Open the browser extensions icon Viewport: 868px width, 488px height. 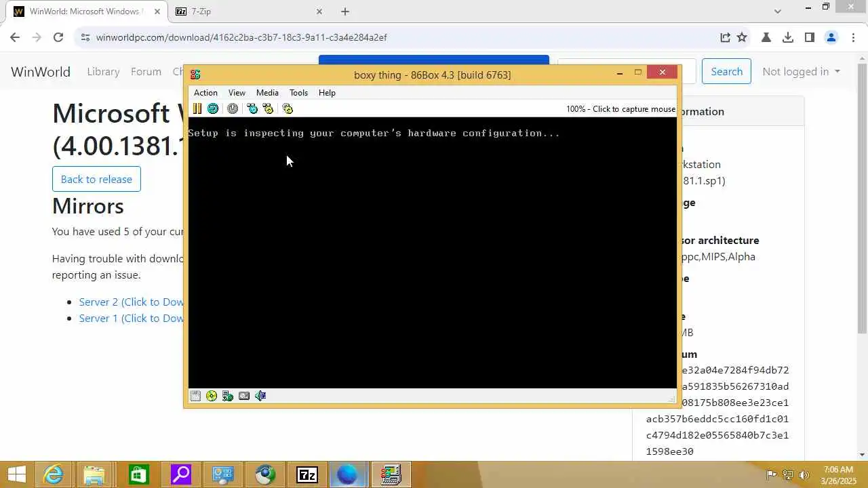tap(766, 37)
